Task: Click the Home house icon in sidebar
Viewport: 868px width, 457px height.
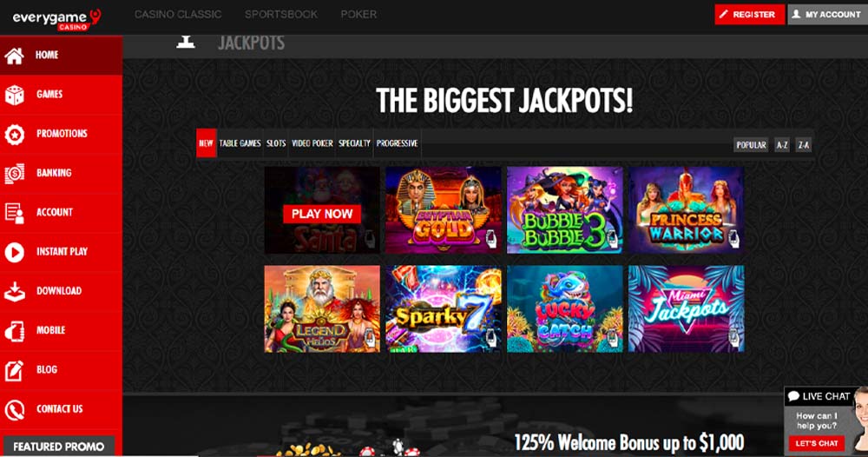Action: point(14,55)
